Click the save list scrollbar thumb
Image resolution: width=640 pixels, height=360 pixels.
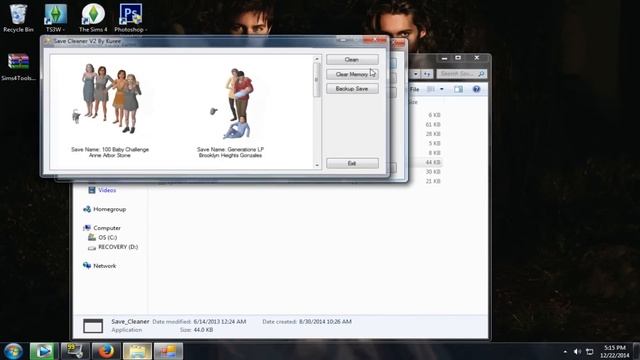[x=317, y=80]
